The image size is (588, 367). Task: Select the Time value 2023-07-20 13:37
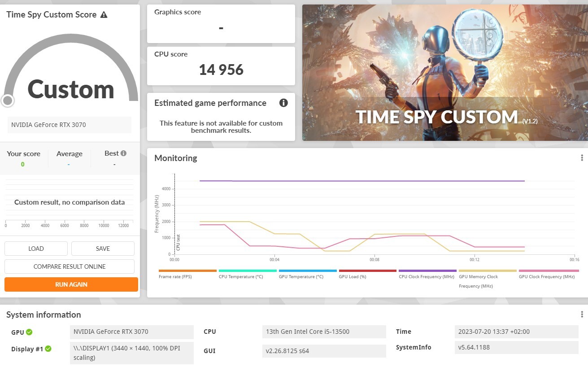[x=517, y=332]
